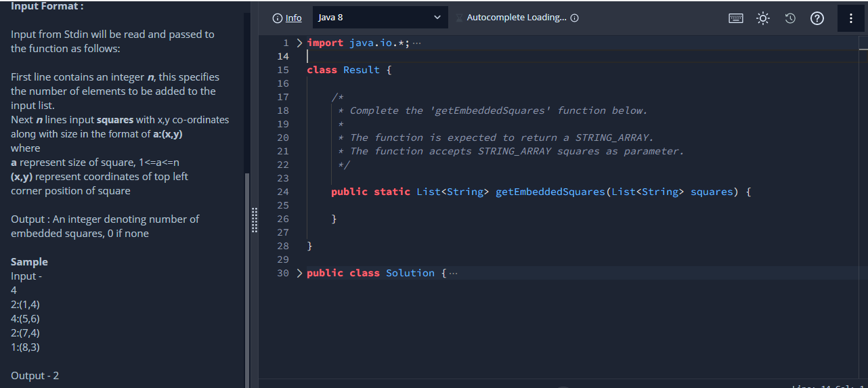This screenshot has height=388, width=868.
Task: Click line number 24 in the gutter
Action: point(283,192)
